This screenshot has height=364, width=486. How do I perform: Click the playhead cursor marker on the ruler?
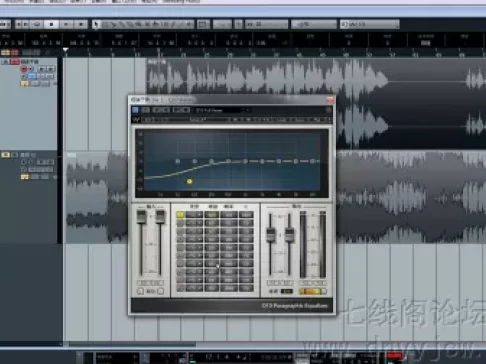(66, 50)
